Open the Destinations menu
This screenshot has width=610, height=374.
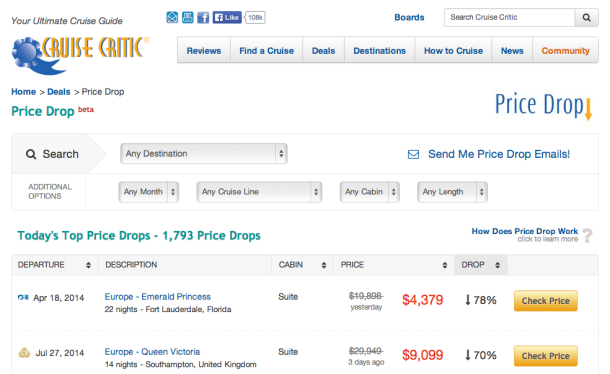379,51
